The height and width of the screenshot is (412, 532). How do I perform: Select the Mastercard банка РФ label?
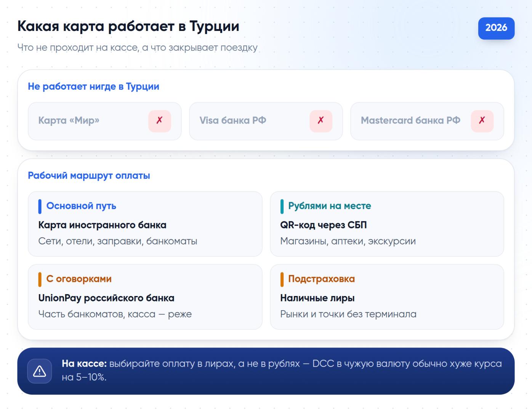(x=410, y=121)
